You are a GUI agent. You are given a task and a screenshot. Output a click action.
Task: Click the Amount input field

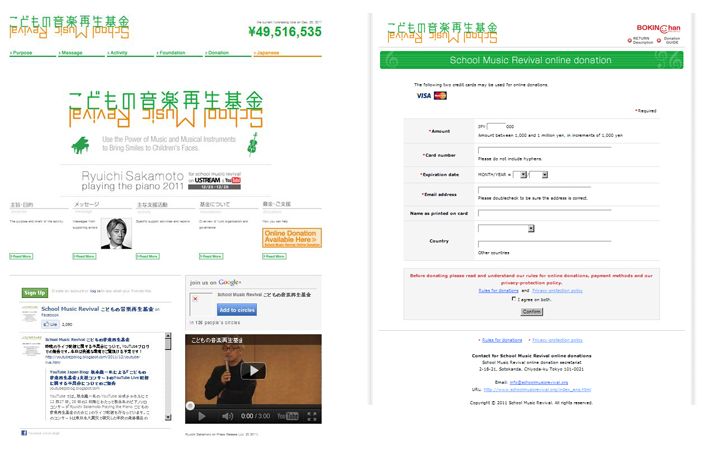pyautogui.click(x=496, y=127)
